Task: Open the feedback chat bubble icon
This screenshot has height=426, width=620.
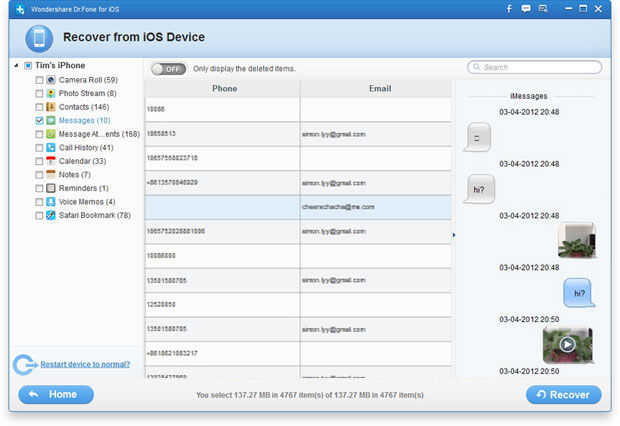Action: tap(525, 8)
